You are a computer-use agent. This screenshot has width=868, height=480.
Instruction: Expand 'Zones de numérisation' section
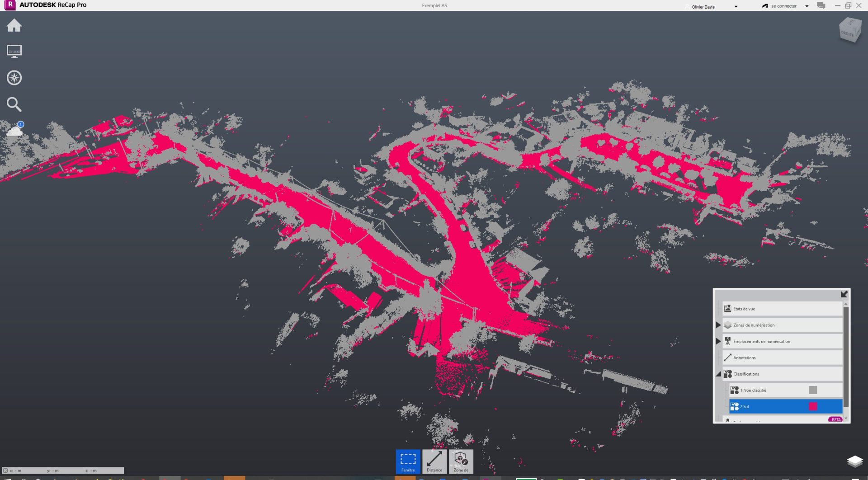pos(719,325)
